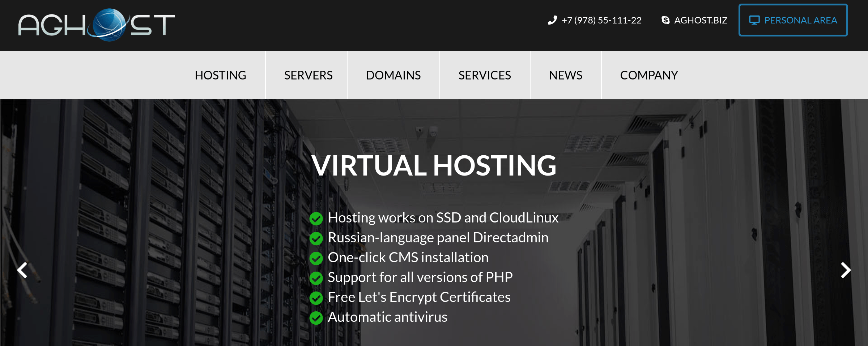
Task: Open the PERSONAL AREA button
Action: pyautogui.click(x=793, y=20)
